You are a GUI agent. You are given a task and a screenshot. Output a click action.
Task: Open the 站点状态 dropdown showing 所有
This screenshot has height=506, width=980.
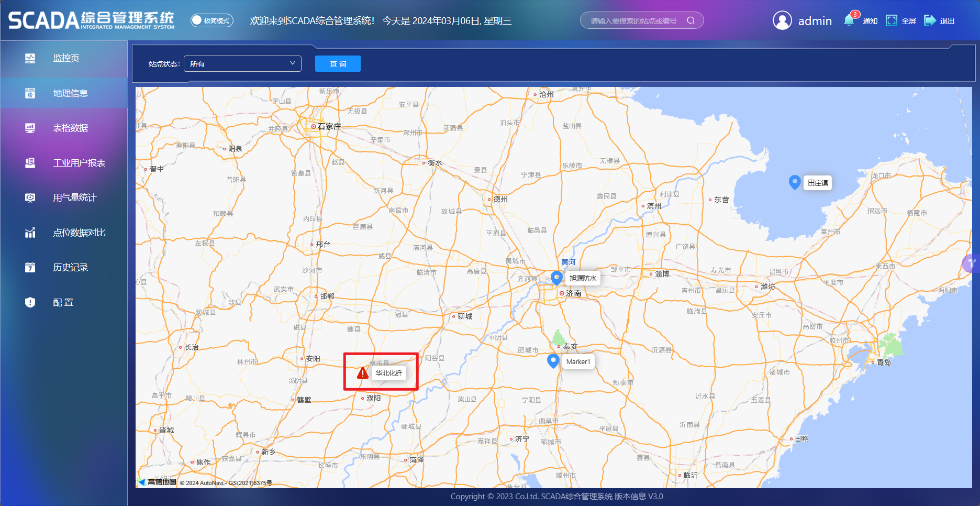coord(242,63)
